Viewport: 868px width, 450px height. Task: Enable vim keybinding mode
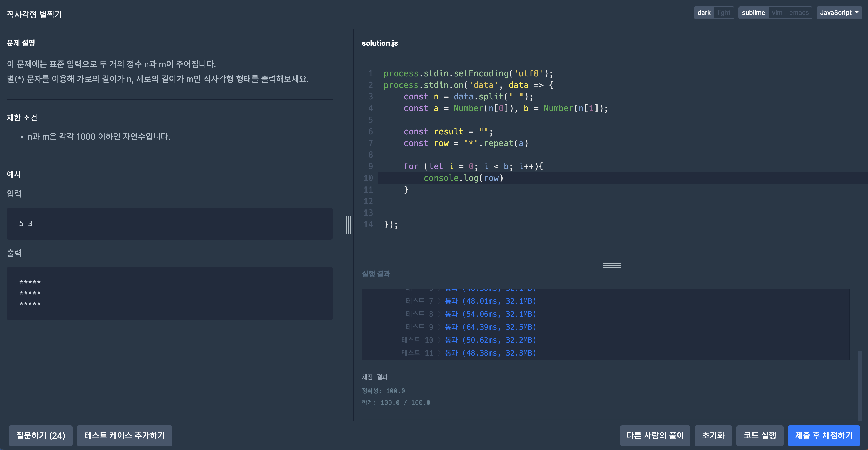pyautogui.click(x=777, y=13)
